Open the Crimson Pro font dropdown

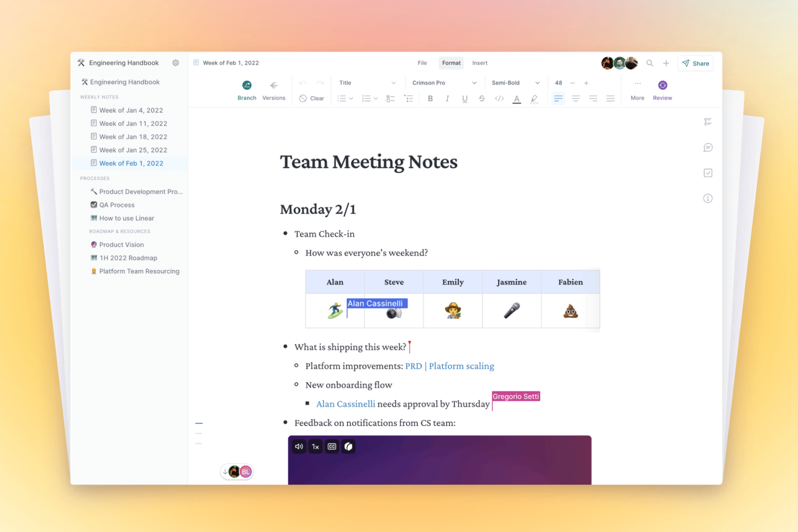pyautogui.click(x=444, y=83)
